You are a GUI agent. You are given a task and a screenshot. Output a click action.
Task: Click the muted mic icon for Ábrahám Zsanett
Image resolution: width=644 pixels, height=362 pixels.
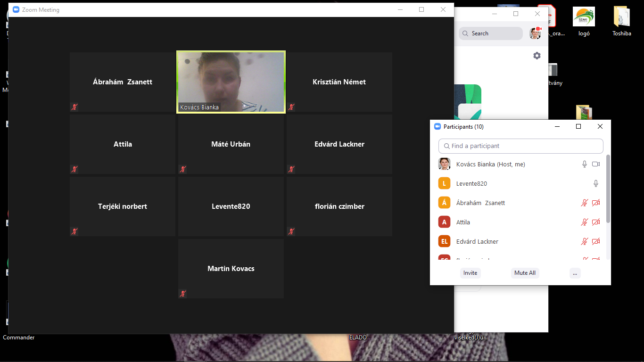pyautogui.click(x=585, y=203)
